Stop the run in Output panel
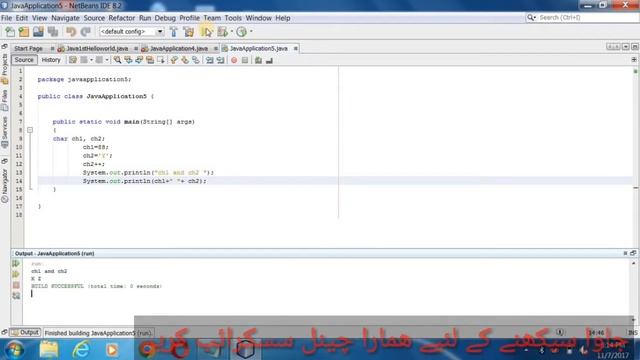 16,285
